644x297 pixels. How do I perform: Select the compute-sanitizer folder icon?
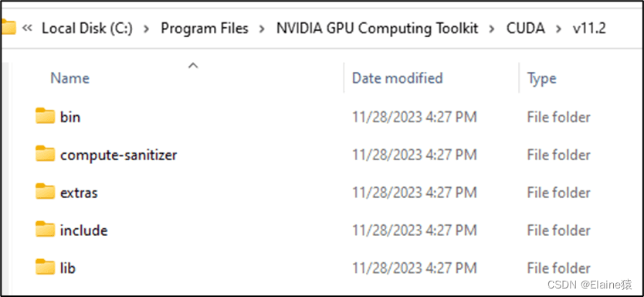click(46, 154)
